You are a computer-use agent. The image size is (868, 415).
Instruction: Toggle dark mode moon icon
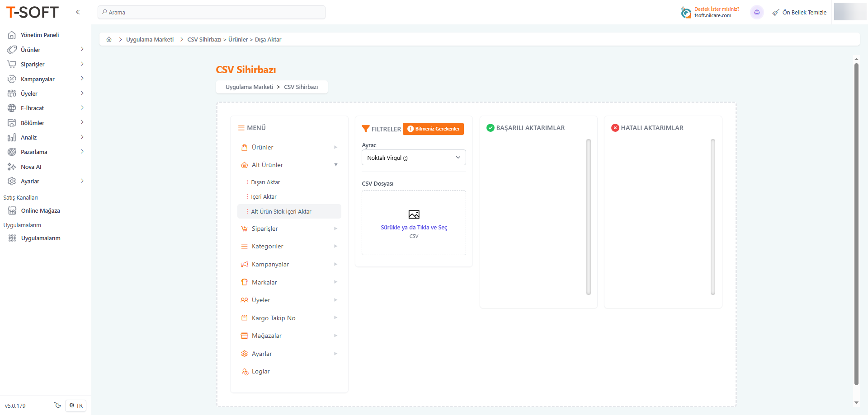[x=57, y=405]
